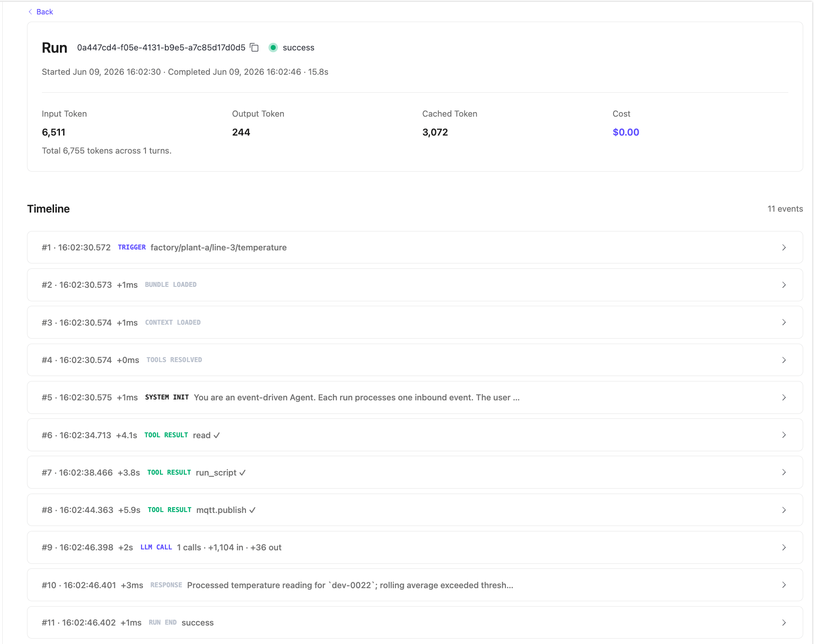This screenshot has width=814, height=644.
Task: Expand the #9 LLM CALL event chevron
Action: tap(784, 547)
